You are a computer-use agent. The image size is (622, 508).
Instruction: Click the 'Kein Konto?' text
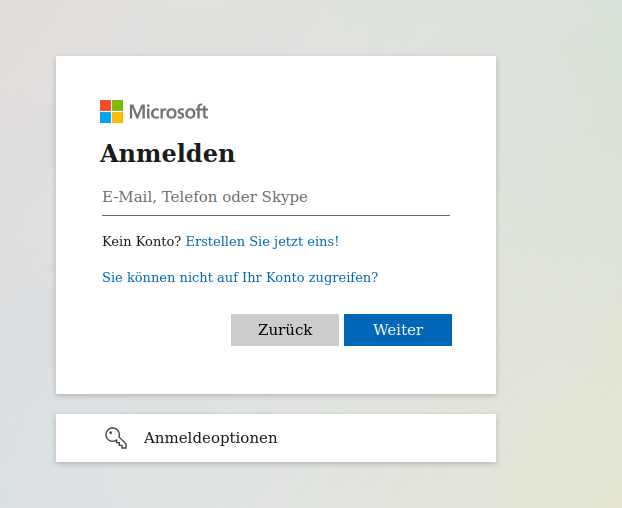pos(141,241)
